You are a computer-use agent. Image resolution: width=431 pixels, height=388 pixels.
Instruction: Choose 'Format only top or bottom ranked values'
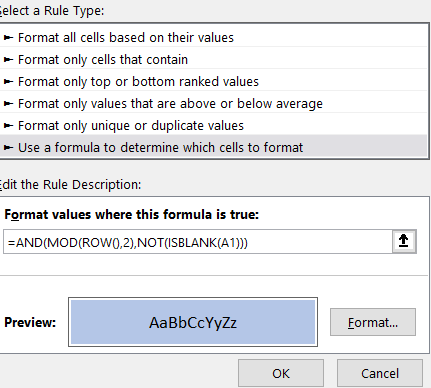pos(213,81)
